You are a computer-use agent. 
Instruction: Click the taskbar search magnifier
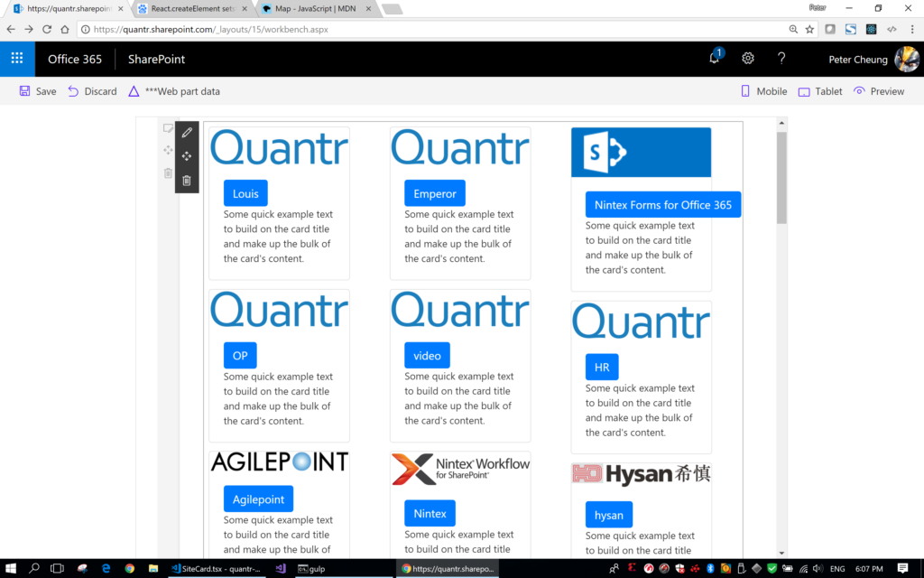(x=33, y=569)
